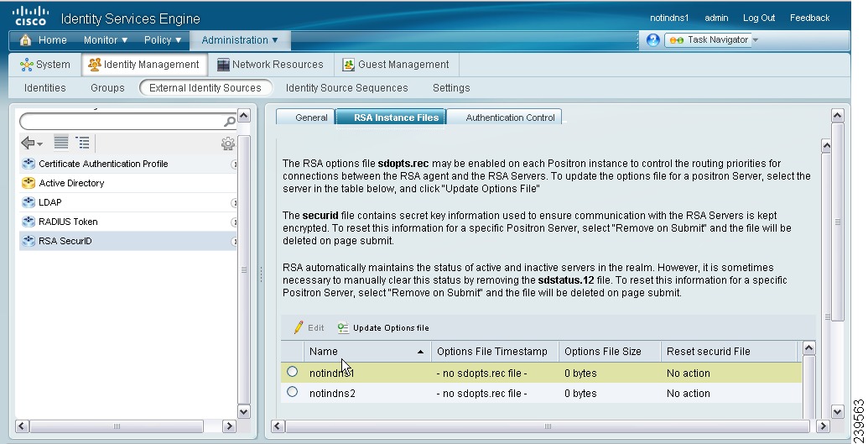Expand the Task Navigator dropdown arrow

tap(755, 40)
